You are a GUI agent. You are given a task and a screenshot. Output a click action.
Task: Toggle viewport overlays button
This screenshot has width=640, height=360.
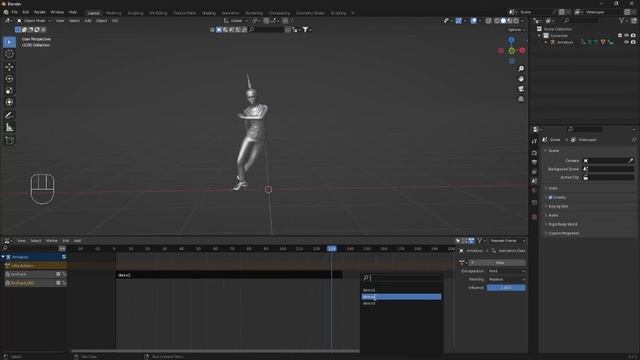[473, 21]
